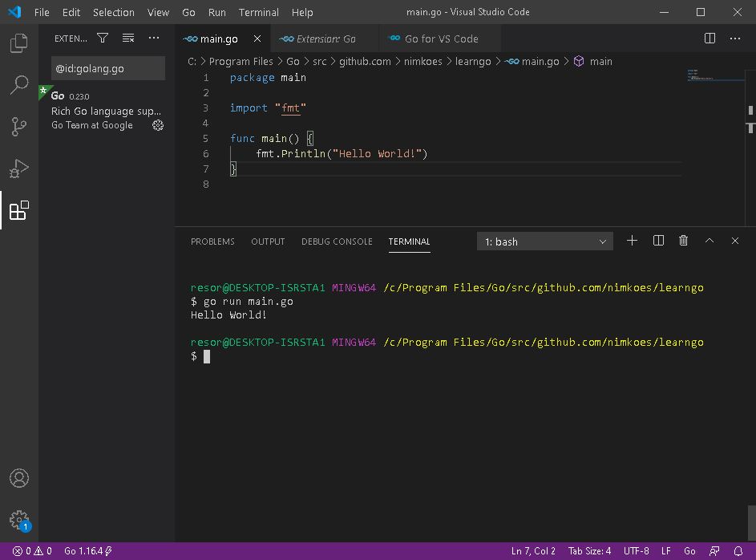Open the '1: bash' terminal dropdown
The image size is (756, 560).
[545, 241]
